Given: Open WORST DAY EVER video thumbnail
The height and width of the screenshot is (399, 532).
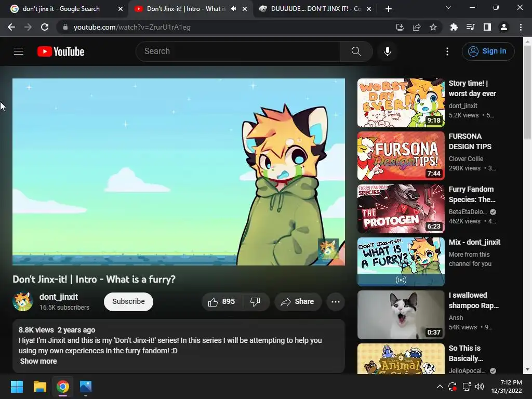Looking at the screenshot, I should (x=401, y=103).
